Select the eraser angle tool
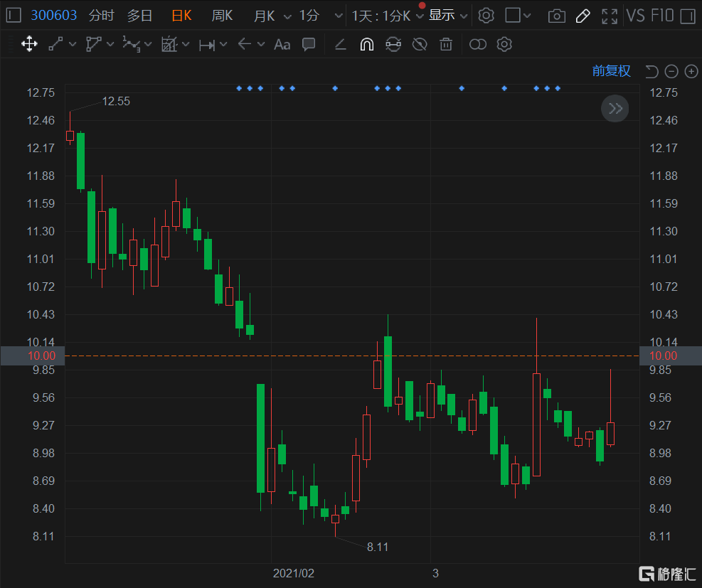The height and width of the screenshot is (588, 702). point(340,44)
